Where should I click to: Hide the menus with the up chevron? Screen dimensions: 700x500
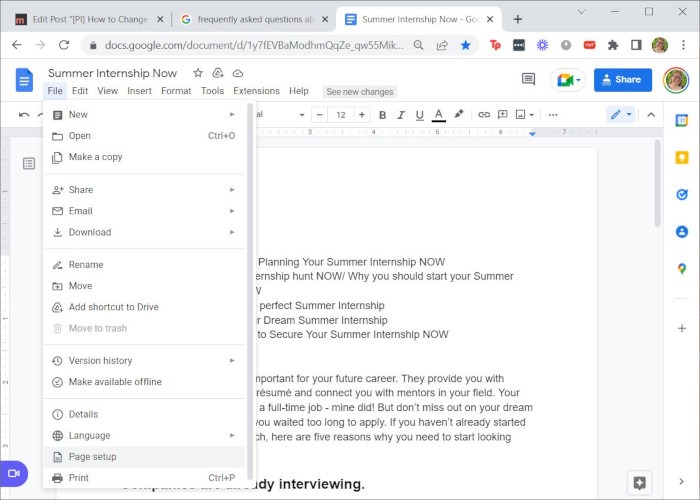coord(651,115)
